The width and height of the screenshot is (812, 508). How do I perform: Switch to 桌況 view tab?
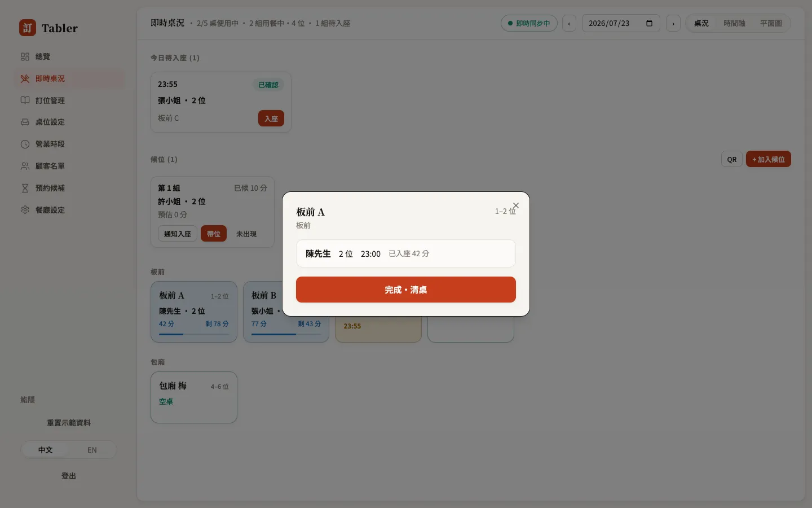[701, 23]
